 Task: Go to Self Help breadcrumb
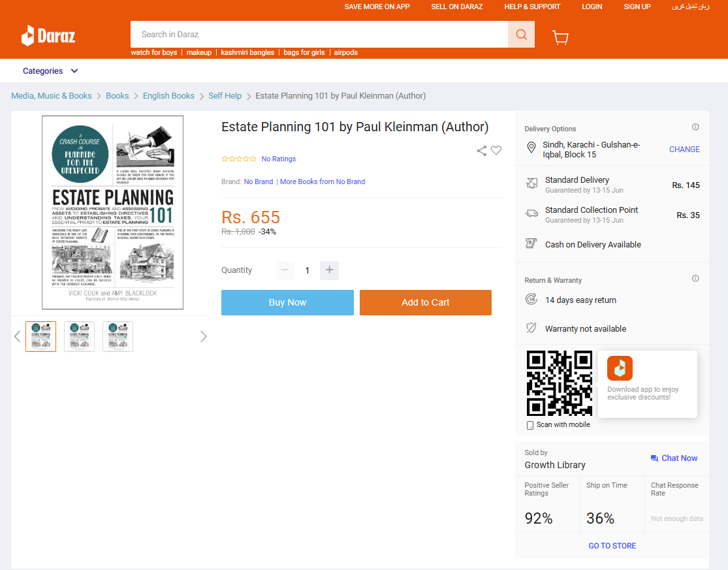coord(225,95)
